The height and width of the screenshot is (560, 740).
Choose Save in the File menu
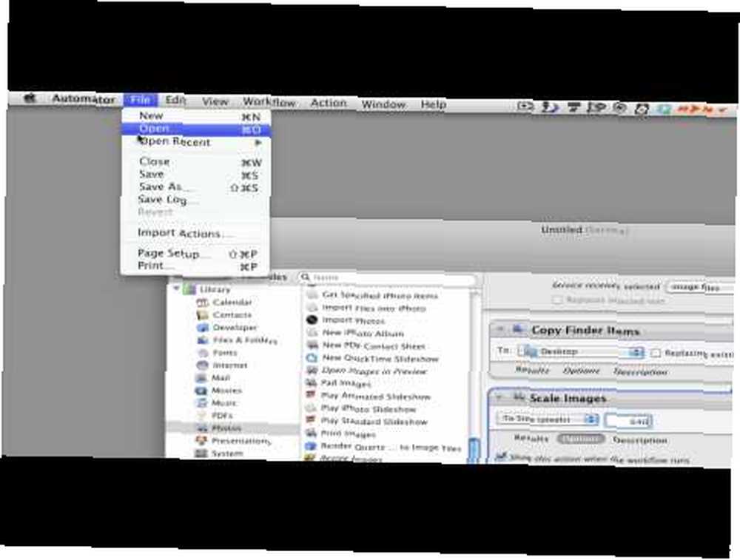coord(196,175)
